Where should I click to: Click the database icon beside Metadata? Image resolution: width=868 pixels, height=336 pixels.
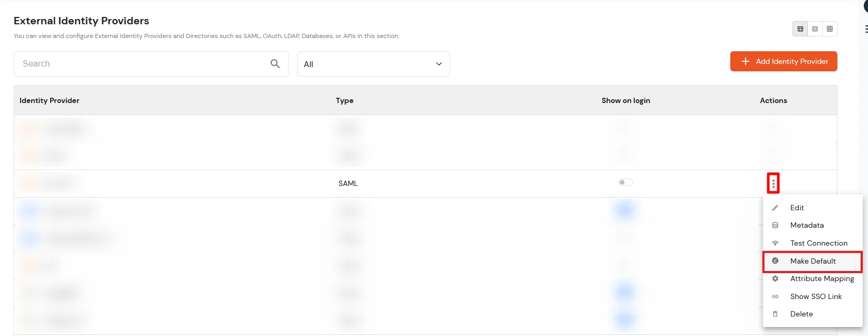pos(775,225)
